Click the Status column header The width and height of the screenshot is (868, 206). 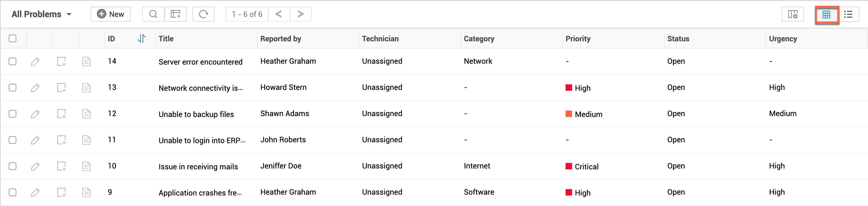(x=678, y=39)
